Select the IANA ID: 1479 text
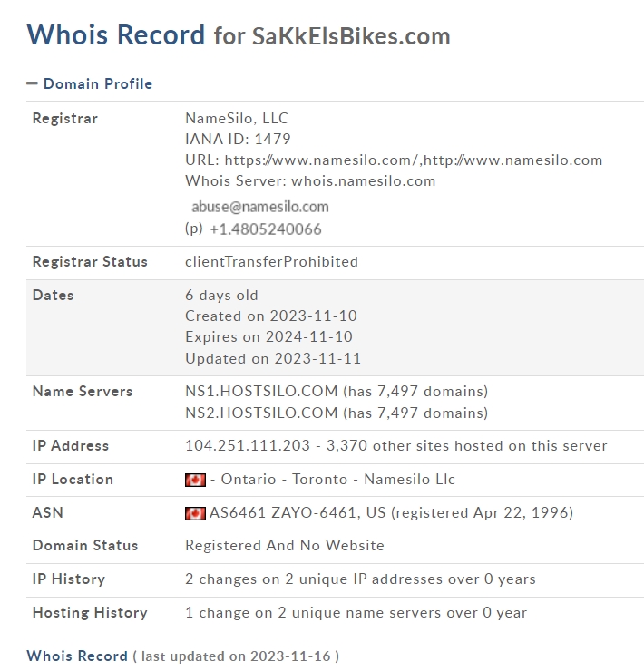The height and width of the screenshot is (671, 644). pyautogui.click(x=238, y=139)
